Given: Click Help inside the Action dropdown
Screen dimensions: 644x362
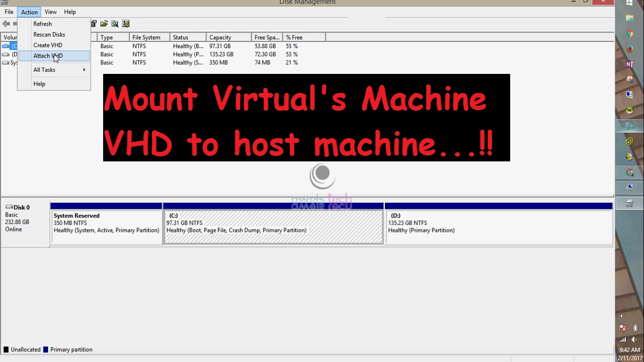Looking at the screenshot, I should point(54,83).
